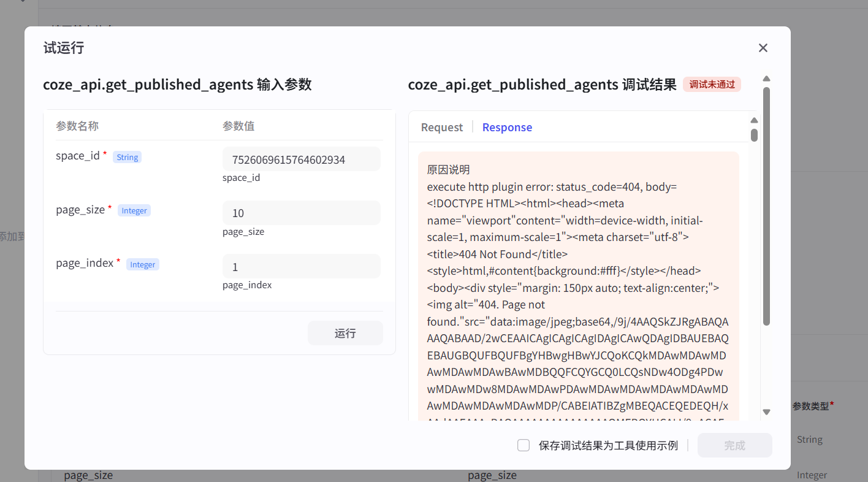Click the Integer tag beside the page_size label
This screenshot has width=868, height=482.
[134, 210]
